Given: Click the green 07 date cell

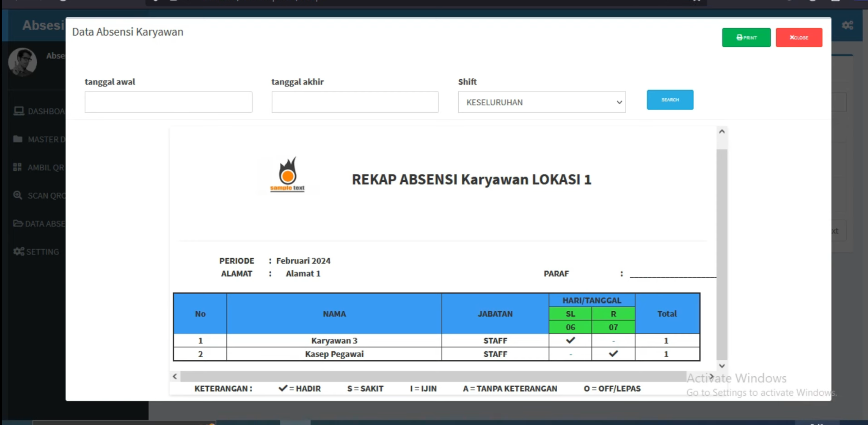Looking at the screenshot, I should click(613, 327).
